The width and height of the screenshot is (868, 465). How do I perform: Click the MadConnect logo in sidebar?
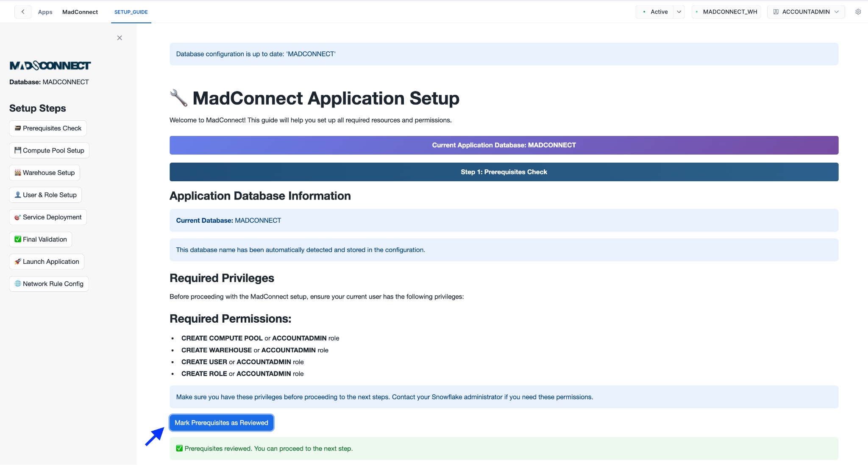[x=50, y=66]
